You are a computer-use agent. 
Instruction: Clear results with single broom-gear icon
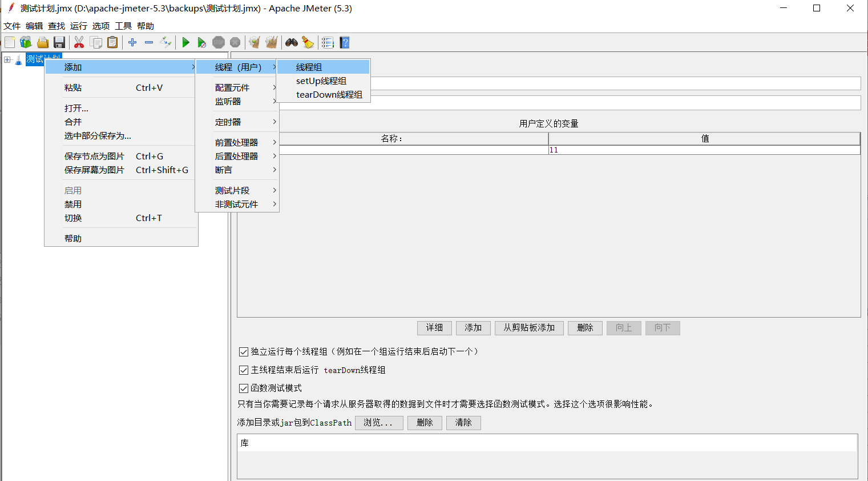click(255, 42)
